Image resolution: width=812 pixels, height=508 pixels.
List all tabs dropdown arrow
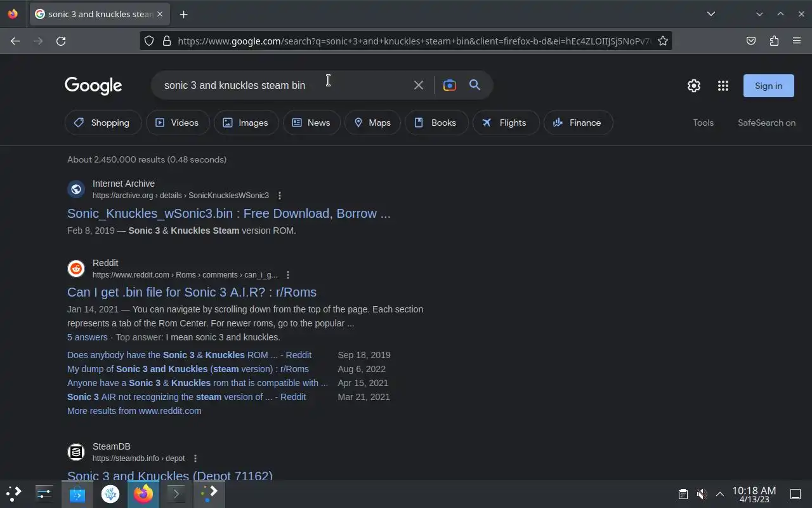[x=711, y=14]
